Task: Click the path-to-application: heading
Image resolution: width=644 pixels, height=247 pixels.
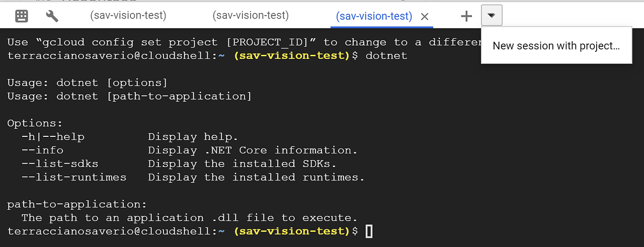Action: (77, 204)
